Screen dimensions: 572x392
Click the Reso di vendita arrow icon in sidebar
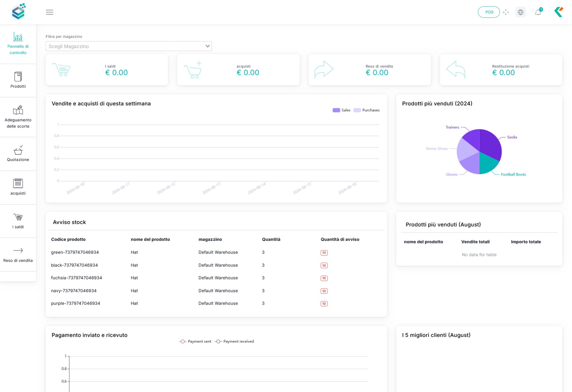click(18, 250)
